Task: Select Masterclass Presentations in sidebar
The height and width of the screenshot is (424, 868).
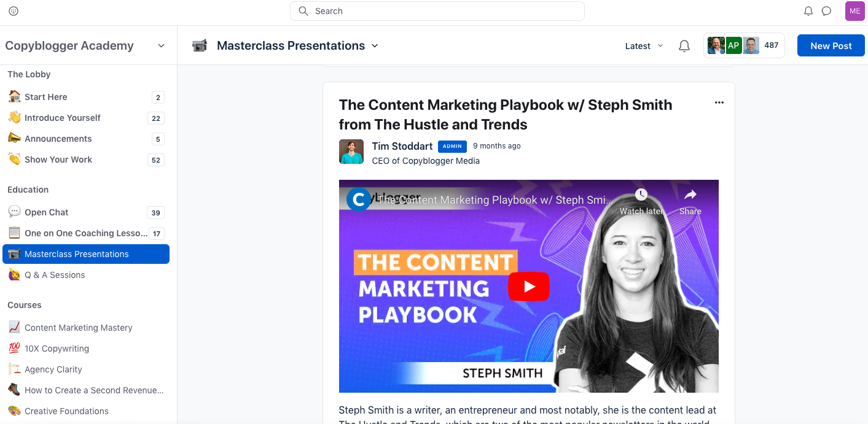Action: (x=86, y=254)
